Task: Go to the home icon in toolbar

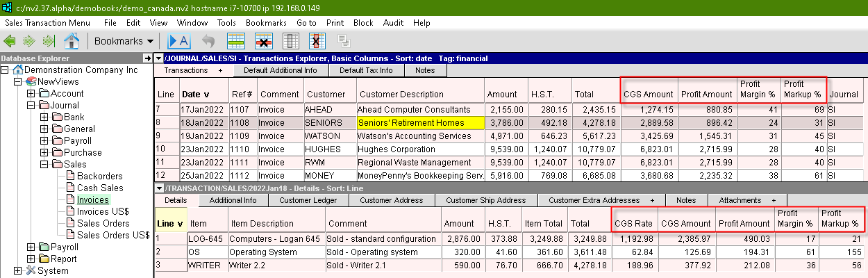Action: [x=71, y=40]
